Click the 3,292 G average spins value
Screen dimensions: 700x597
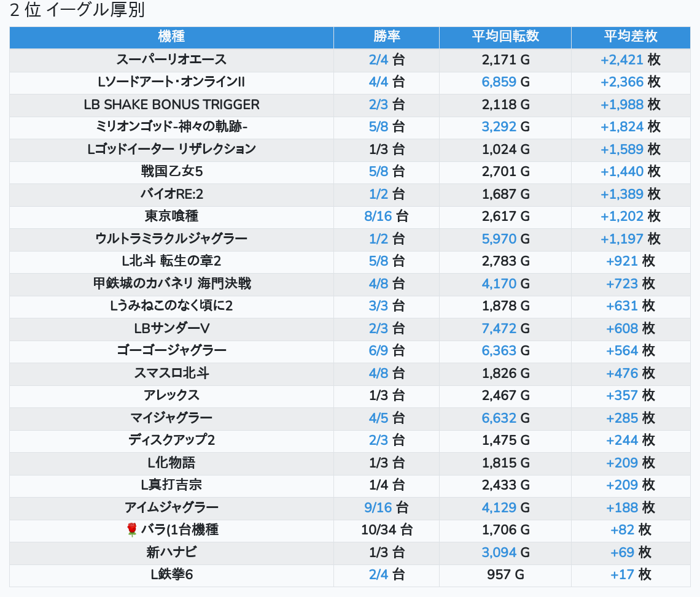[x=505, y=127]
